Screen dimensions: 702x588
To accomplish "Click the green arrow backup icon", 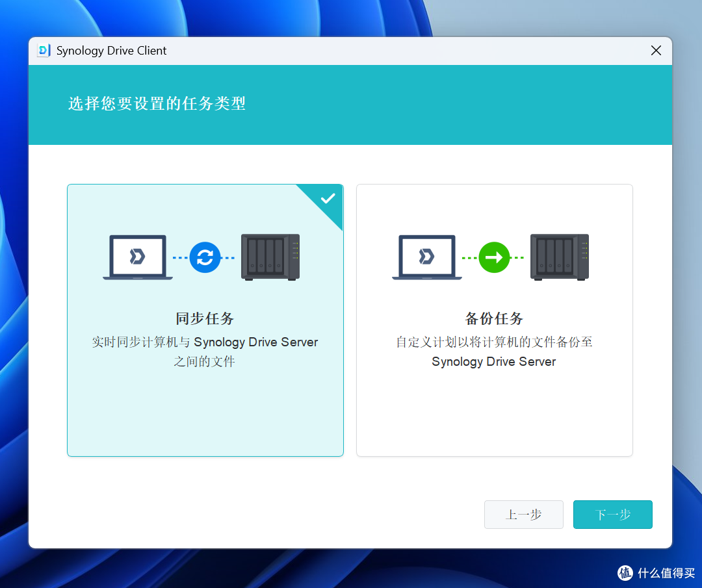I will pyautogui.click(x=494, y=257).
